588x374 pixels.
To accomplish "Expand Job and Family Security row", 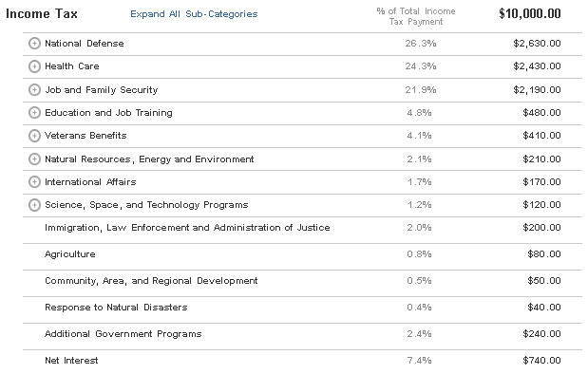I will (34, 89).
